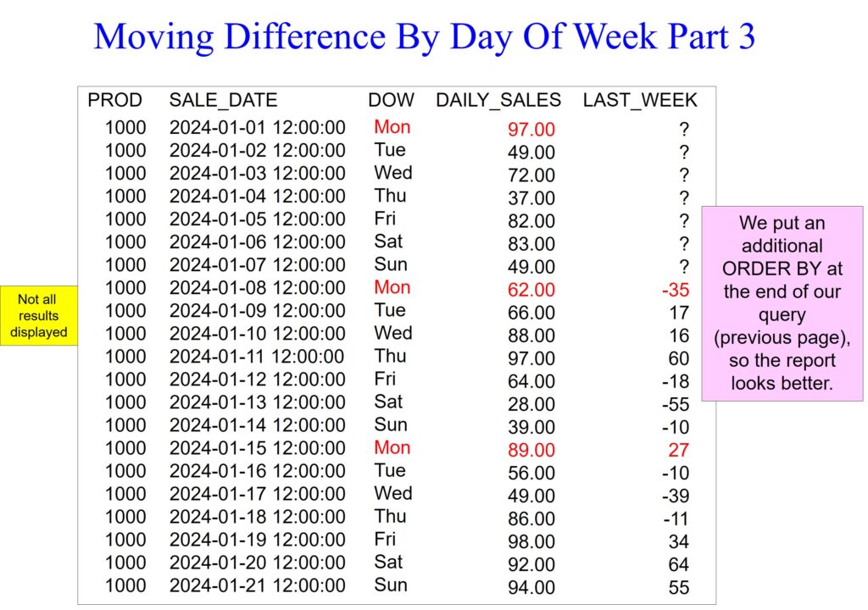Image resolution: width=868 pixels, height=610 pixels.
Task: Click the slide title Moving Difference heading
Action: 425,37
